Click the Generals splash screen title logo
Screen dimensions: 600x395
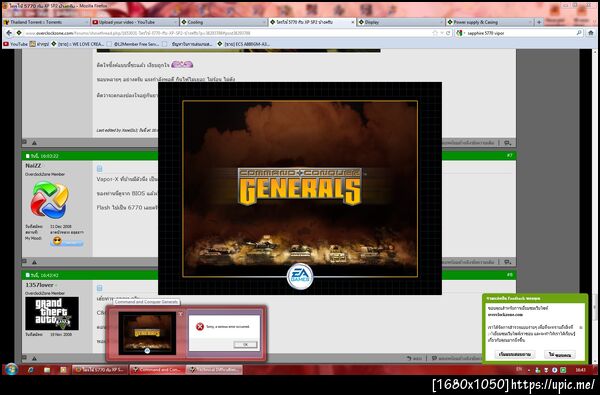point(299,187)
